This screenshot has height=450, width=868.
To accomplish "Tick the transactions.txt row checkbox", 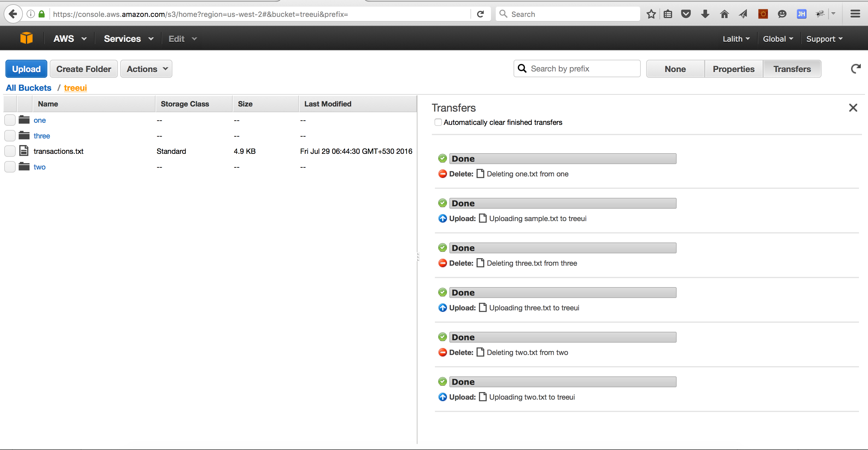I will 10,151.
